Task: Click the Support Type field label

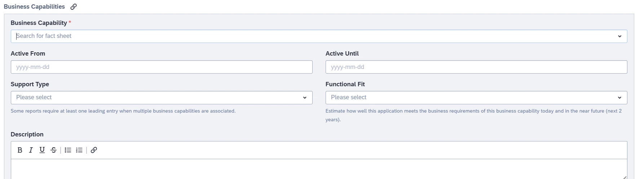Action: click(30, 84)
